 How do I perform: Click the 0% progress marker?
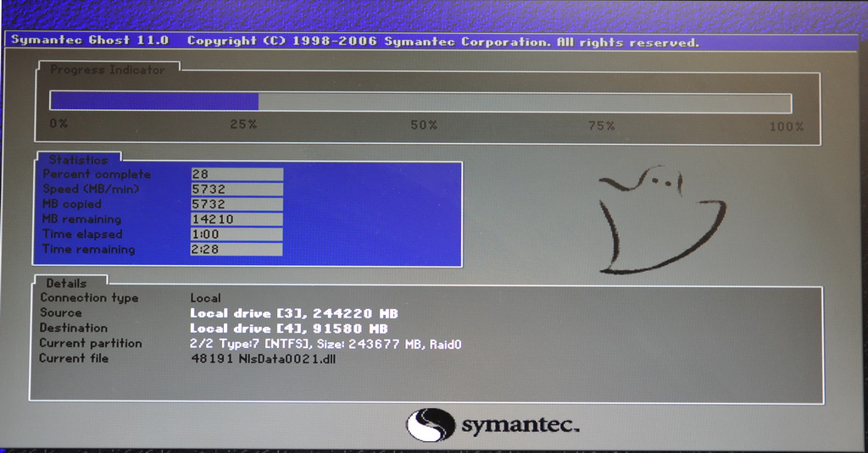58,124
